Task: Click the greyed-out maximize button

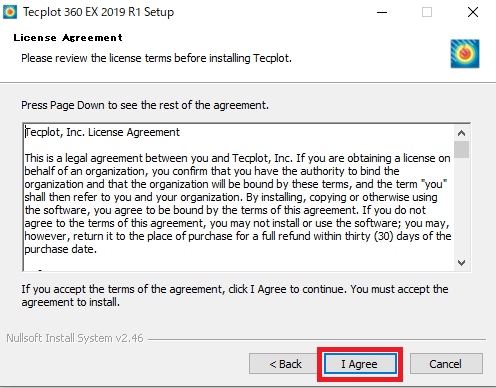Action: pyautogui.click(x=427, y=13)
